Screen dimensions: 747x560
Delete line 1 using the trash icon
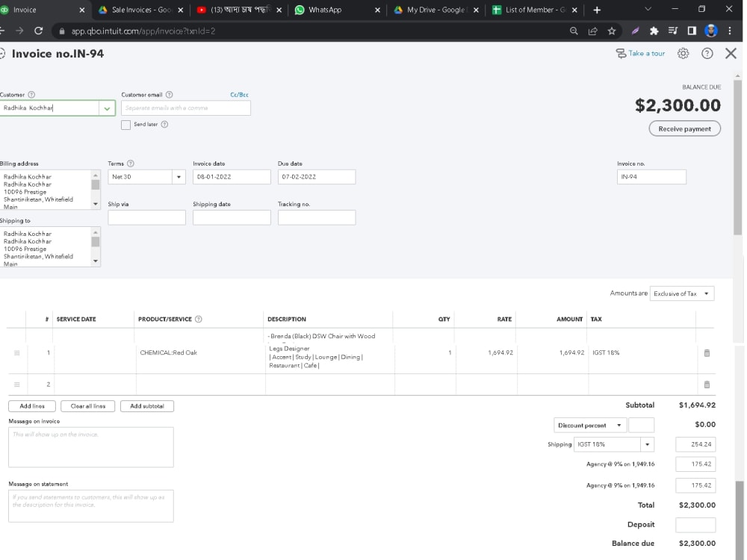pos(707,352)
